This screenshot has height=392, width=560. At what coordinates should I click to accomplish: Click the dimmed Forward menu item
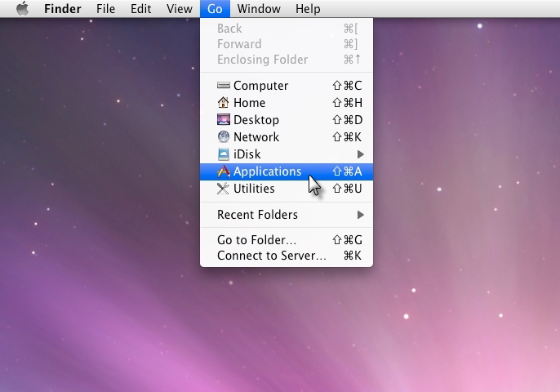[287, 44]
